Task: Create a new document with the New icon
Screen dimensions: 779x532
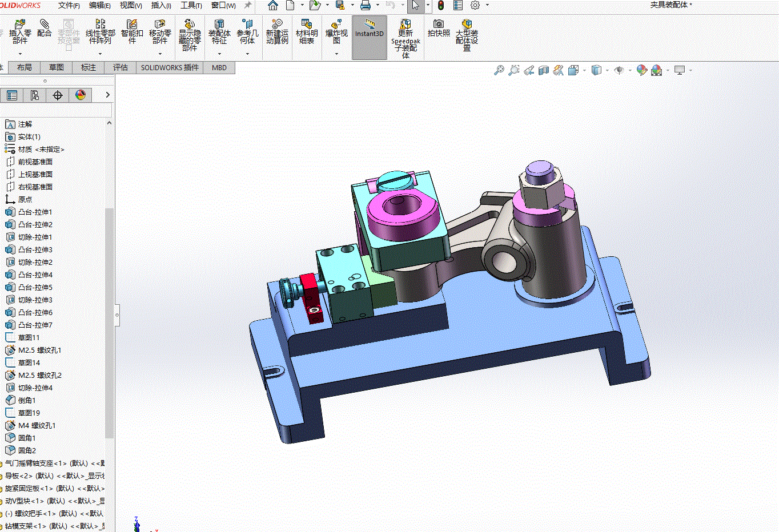Action: click(290, 6)
